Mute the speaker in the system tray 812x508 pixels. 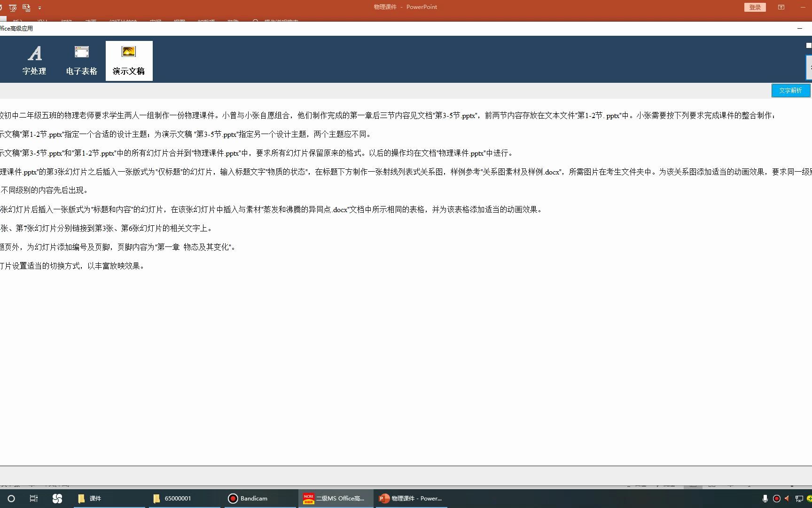[x=787, y=499]
